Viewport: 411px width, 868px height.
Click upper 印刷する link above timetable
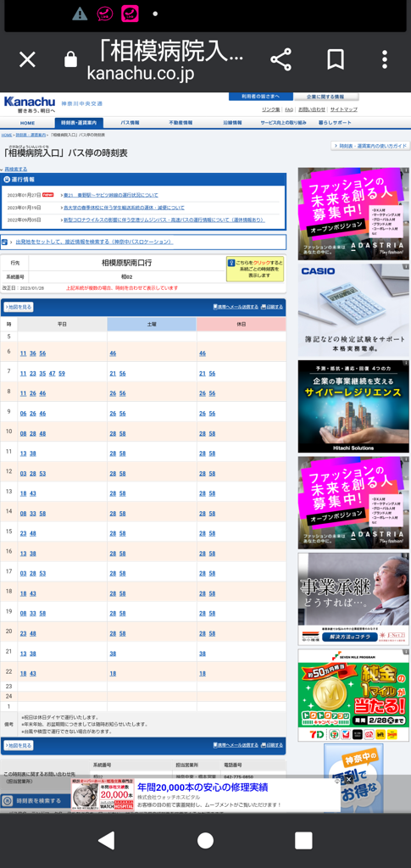click(272, 307)
